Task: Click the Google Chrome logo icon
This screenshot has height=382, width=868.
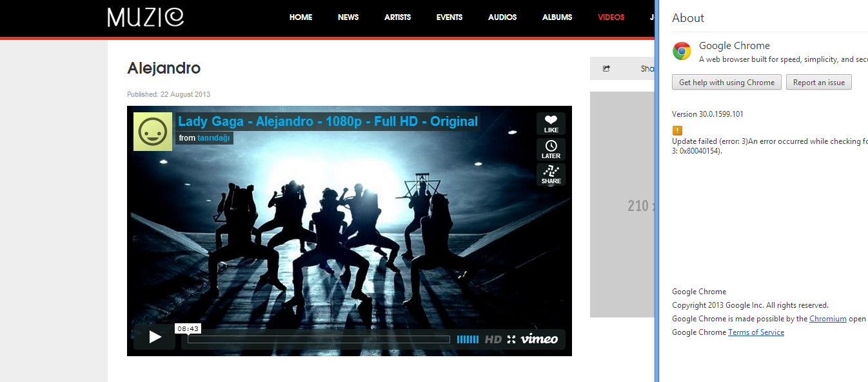Action: tap(682, 51)
